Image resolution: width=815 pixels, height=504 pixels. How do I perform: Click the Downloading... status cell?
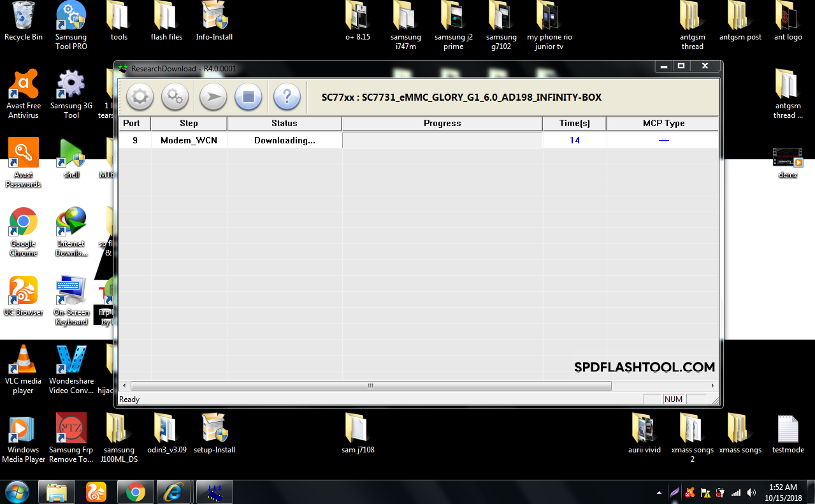[x=284, y=140]
